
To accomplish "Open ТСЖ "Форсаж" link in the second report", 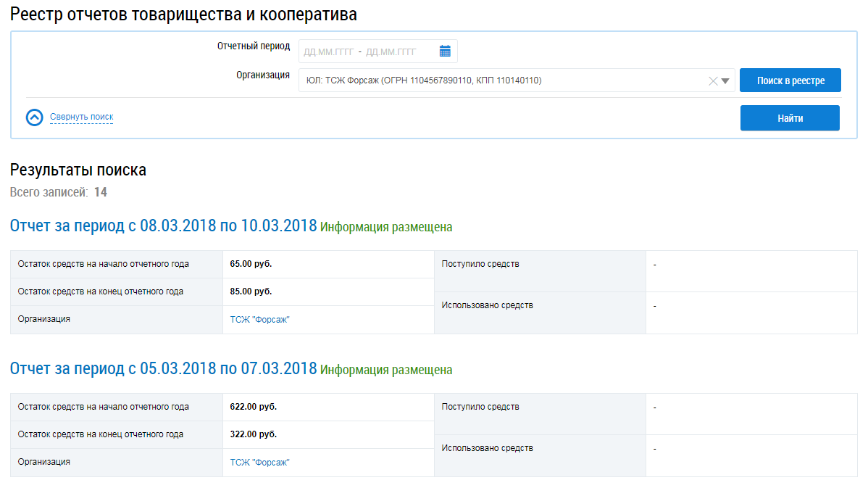I will click(259, 463).
